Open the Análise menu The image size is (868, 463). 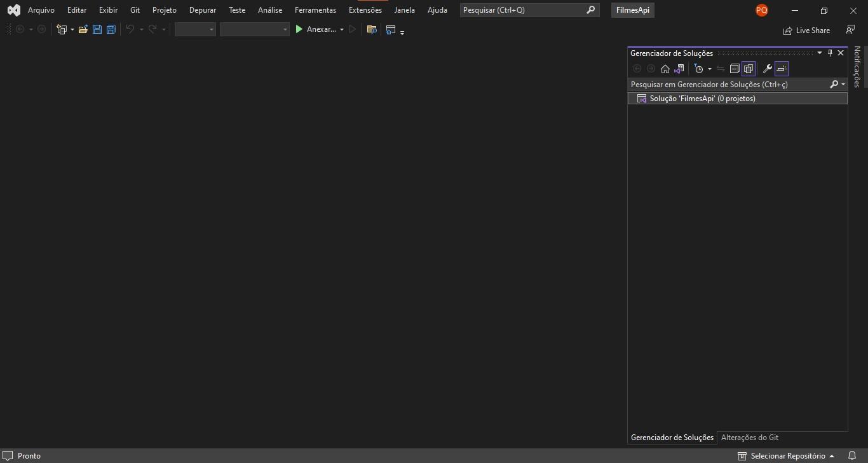point(270,10)
